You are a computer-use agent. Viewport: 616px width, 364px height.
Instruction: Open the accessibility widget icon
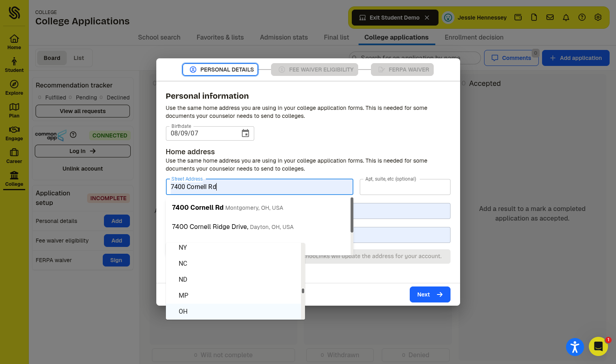pos(575,346)
